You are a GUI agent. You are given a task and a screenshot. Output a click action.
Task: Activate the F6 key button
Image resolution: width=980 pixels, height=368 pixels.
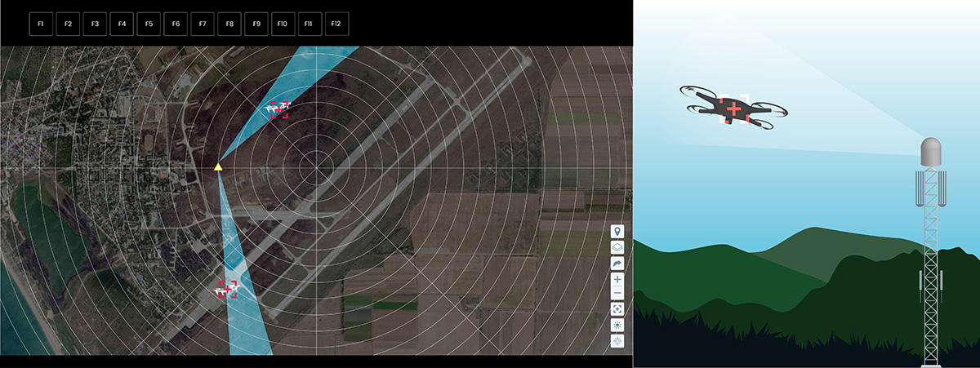tap(176, 24)
